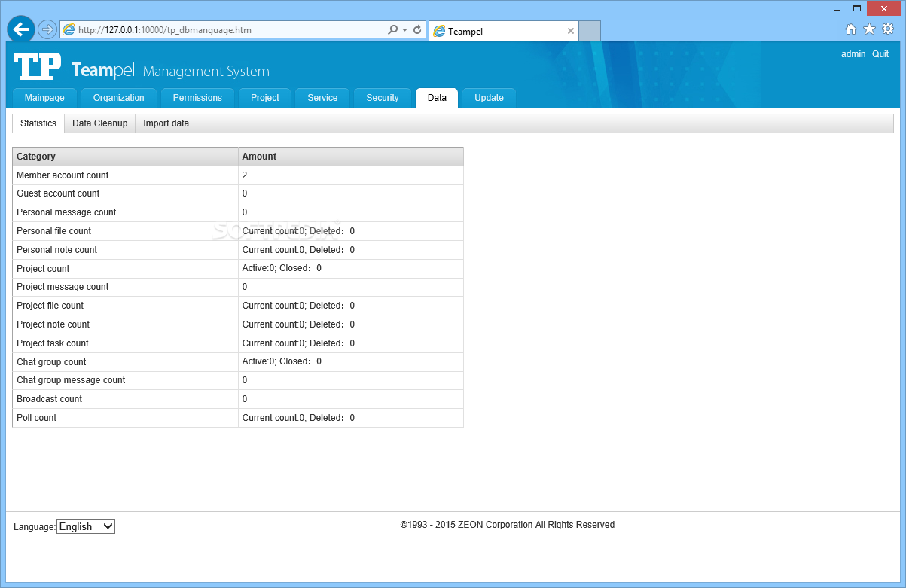The width and height of the screenshot is (906, 588).
Task: Maximize the browser window
Action: 857,8
